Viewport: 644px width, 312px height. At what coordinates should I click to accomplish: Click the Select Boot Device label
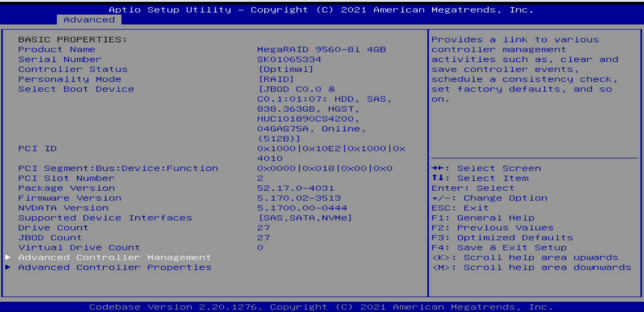point(76,89)
